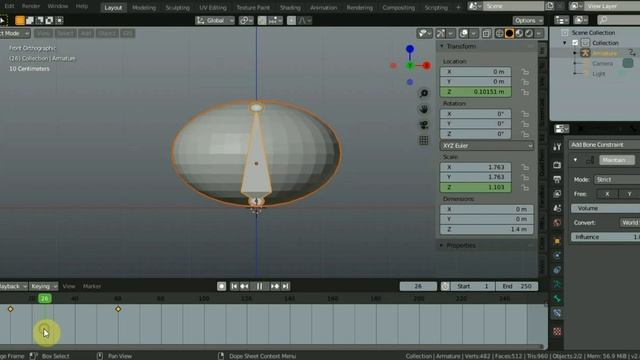Toggle snapping magnet button in header
The height and width of the screenshot is (360, 640).
(x=262, y=20)
